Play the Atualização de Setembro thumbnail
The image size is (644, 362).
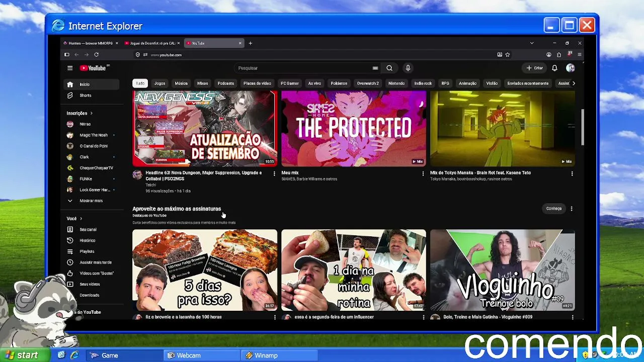[205, 128]
